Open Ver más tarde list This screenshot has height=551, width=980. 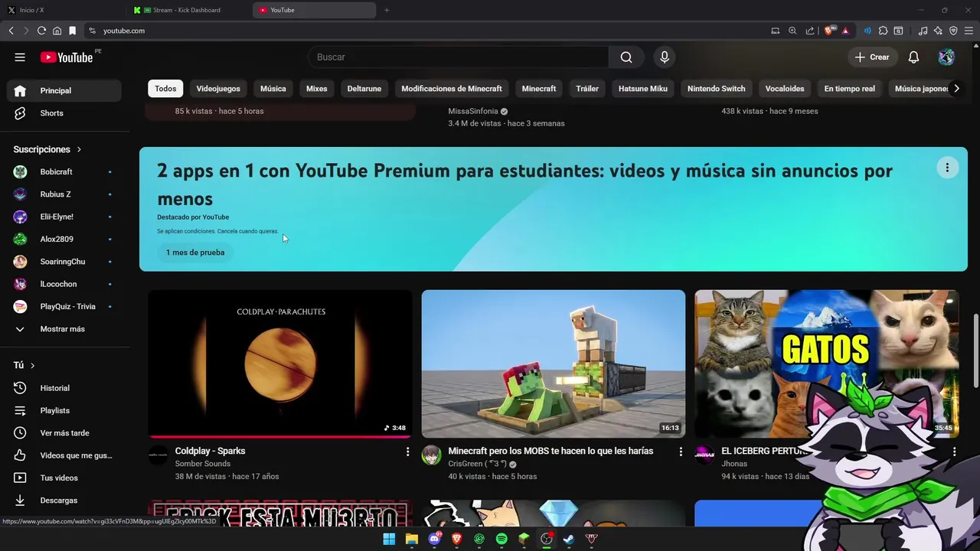click(64, 433)
